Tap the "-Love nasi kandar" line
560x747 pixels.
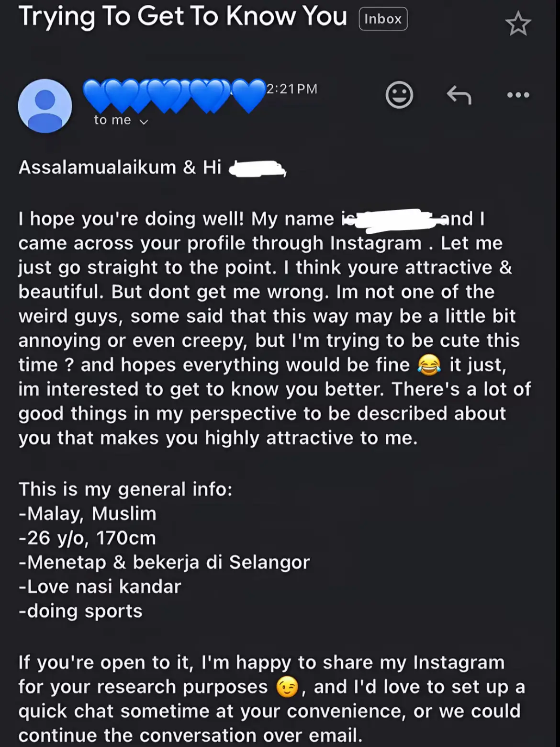100,587
